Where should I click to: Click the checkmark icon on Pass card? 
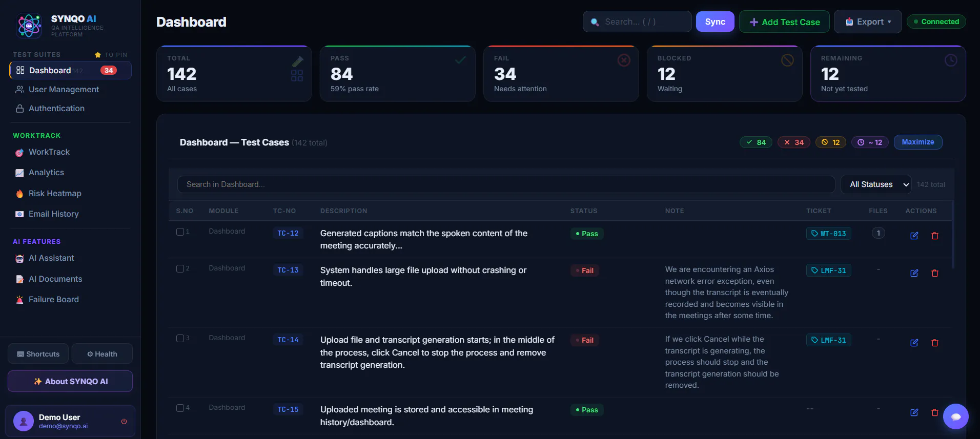[460, 60]
